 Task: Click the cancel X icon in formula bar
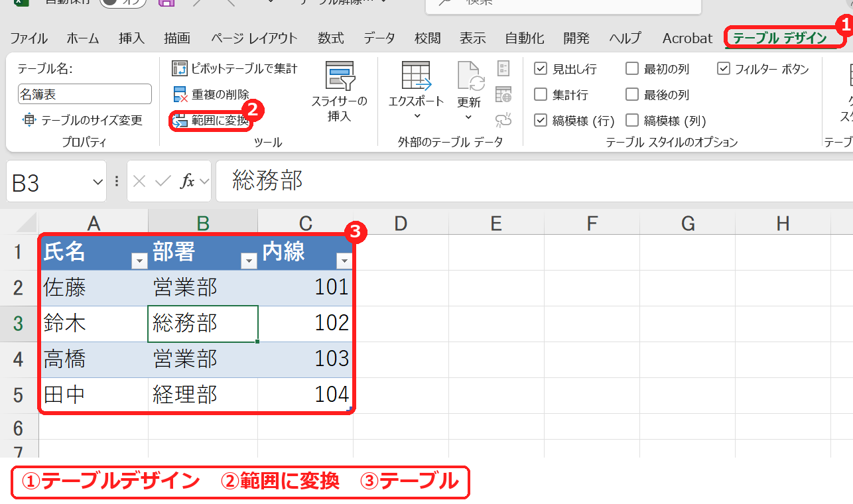[x=139, y=181]
